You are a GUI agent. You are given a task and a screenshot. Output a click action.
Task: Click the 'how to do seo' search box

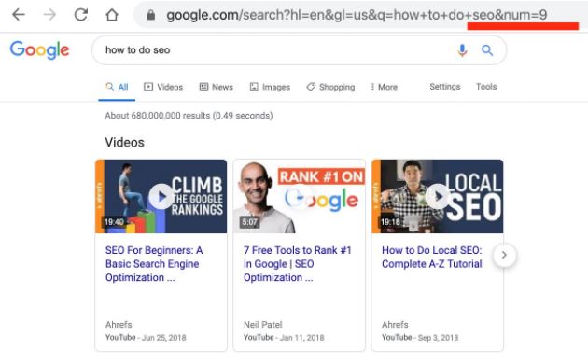tap(273, 49)
